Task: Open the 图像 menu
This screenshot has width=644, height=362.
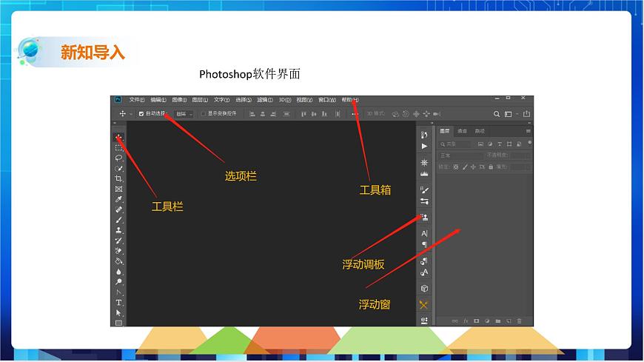Action: tap(179, 100)
